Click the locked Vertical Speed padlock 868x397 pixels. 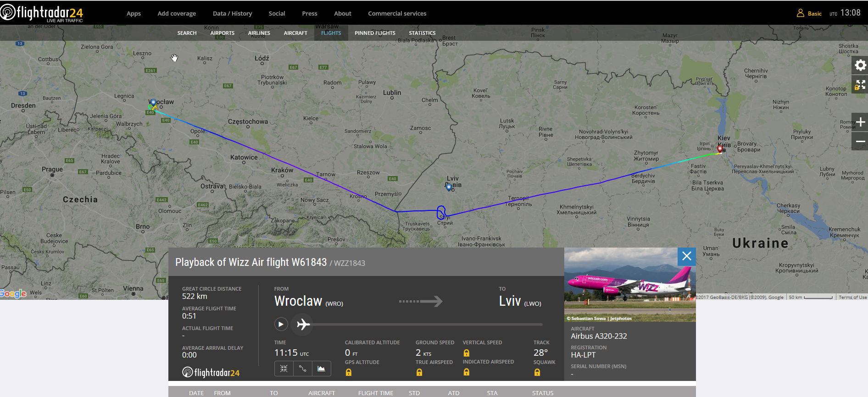click(466, 353)
